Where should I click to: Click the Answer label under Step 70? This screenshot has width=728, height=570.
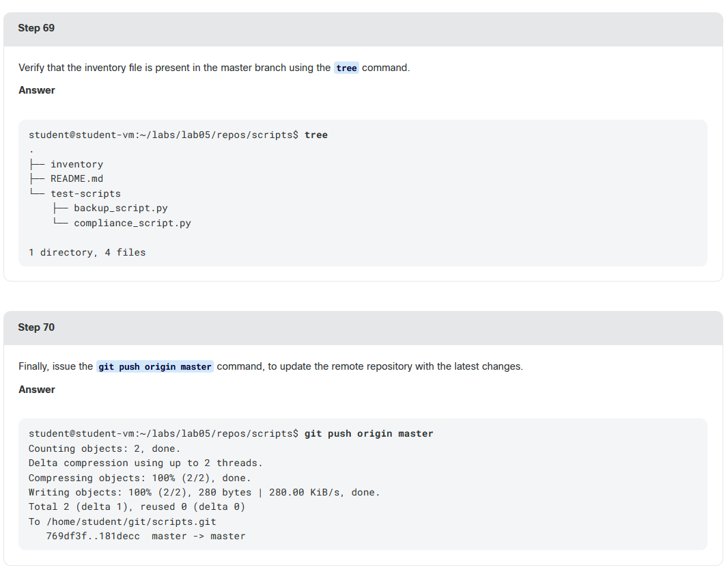point(37,390)
